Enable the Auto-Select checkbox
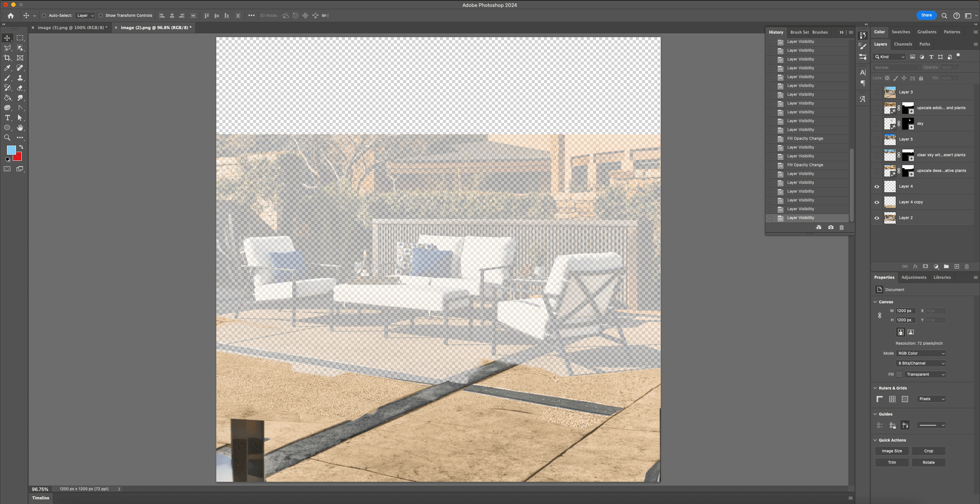 click(44, 16)
